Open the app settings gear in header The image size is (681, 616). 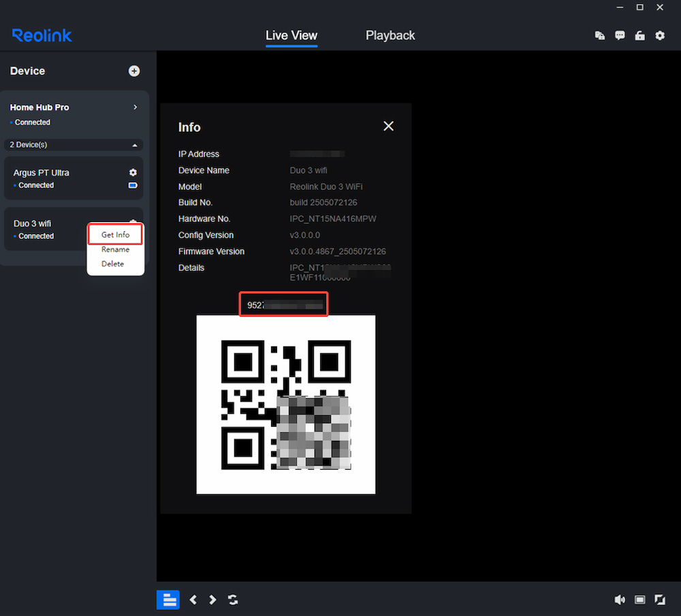click(660, 35)
